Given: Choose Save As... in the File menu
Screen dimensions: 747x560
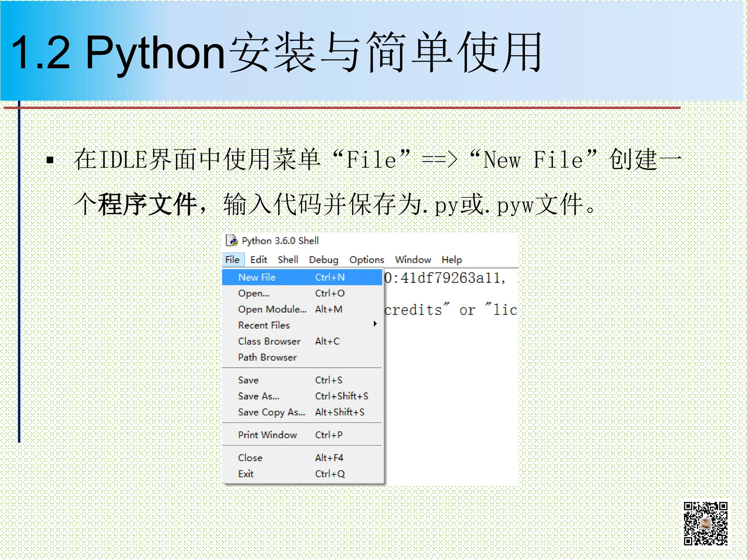Looking at the screenshot, I should coord(302,396).
